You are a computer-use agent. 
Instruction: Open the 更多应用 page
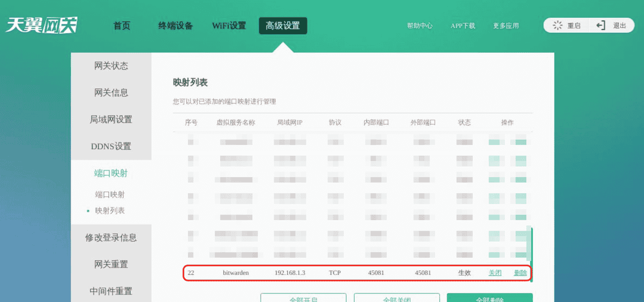coord(506,25)
